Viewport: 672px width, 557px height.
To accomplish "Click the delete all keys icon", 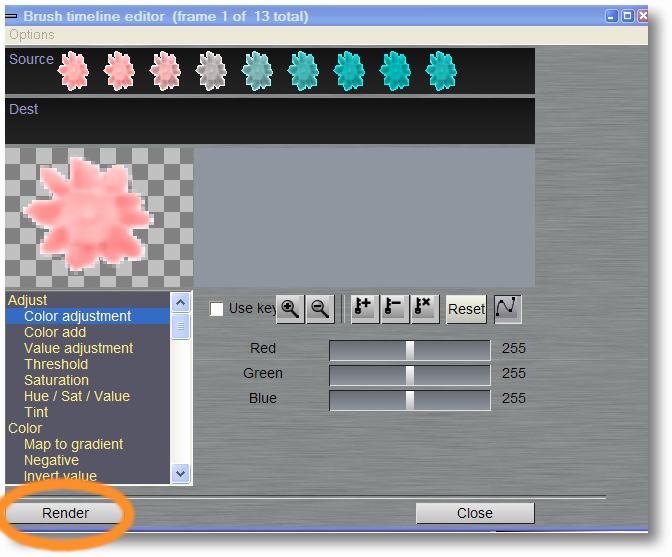I will point(425,309).
